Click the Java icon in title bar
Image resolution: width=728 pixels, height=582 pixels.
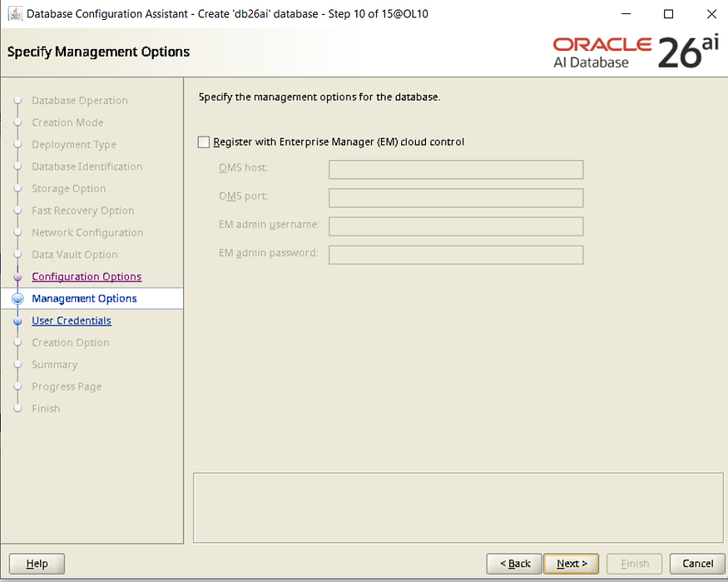coord(15,13)
